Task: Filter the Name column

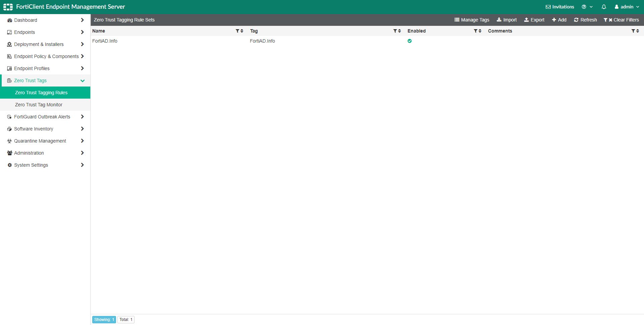Action: 237,31
